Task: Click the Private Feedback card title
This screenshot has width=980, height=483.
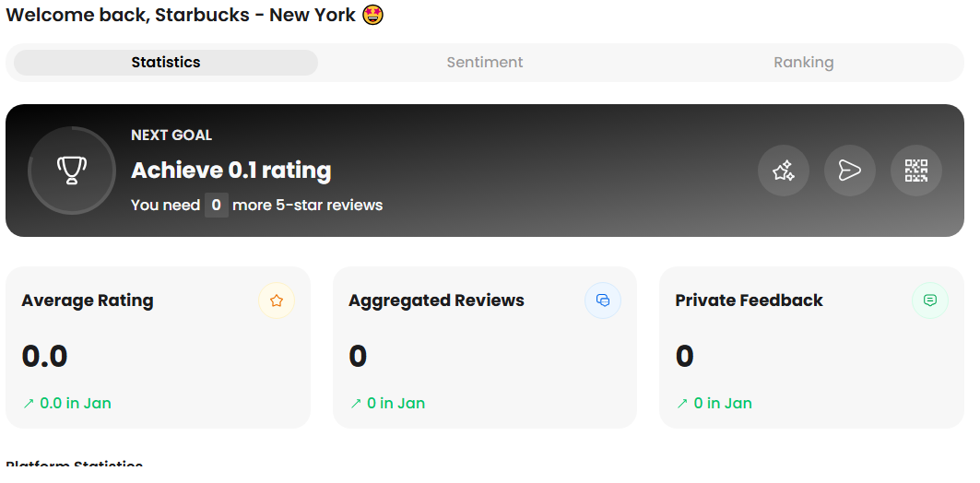Action: pyautogui.click(x=749, y=300)
